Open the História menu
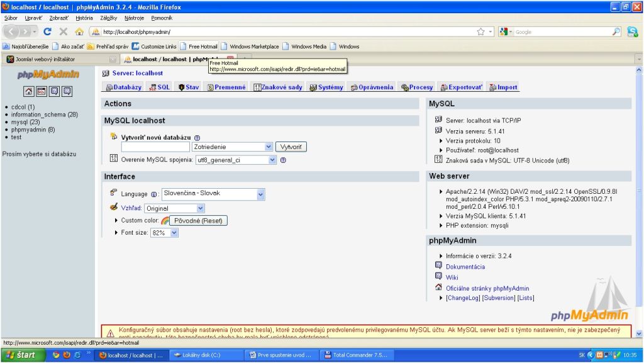 click(x=84, y=18)
